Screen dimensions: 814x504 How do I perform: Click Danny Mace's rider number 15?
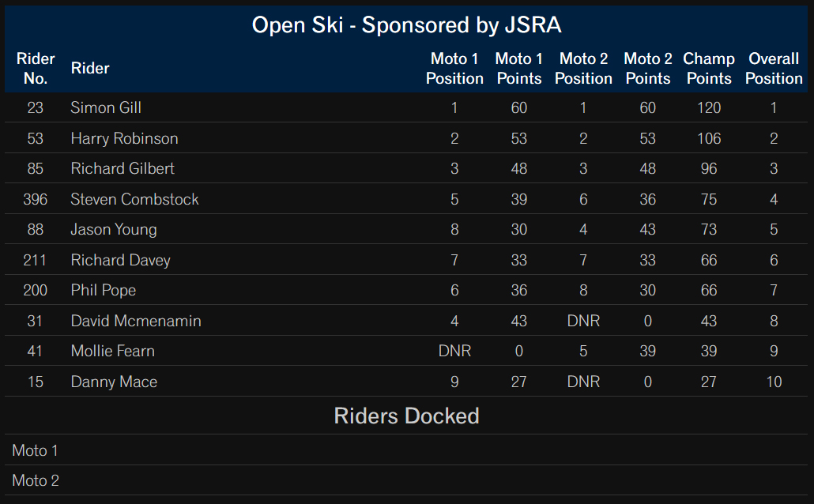coord(35,382)
